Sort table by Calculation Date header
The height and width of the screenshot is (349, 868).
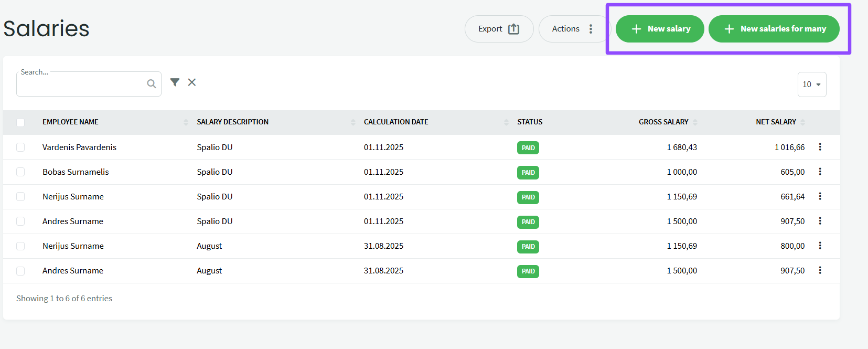[396, 122]
